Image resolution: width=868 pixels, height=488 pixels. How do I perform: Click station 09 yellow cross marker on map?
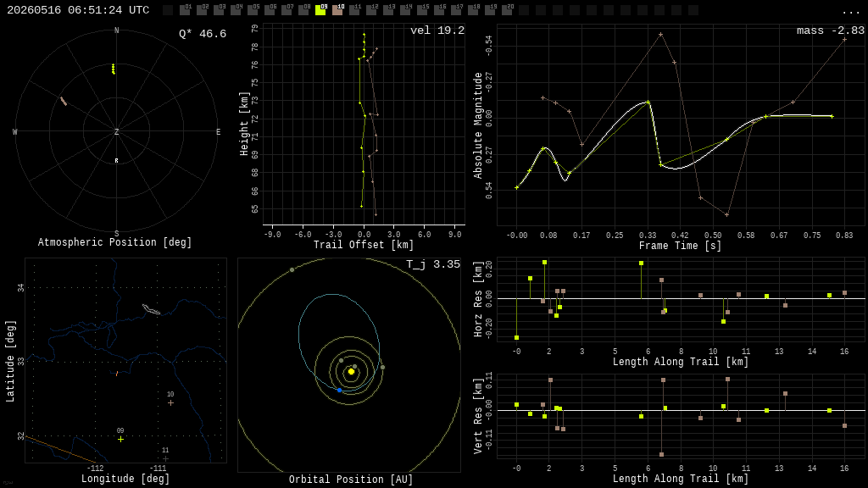pos(120,439)
